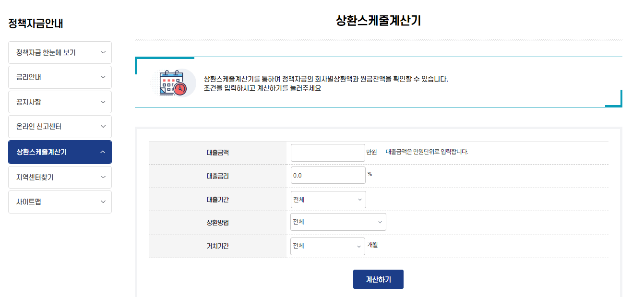
Task: Select 정책자금 한눈에 보기 menu item
Action: pyautogui.click(x=46, y=52)
